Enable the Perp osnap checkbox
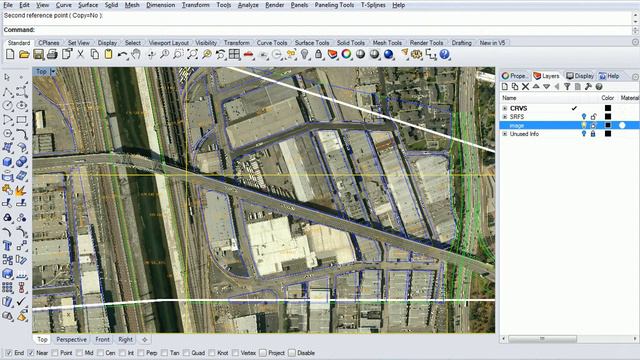The width and height of the screenshot is (640, 360). point(141,353)
